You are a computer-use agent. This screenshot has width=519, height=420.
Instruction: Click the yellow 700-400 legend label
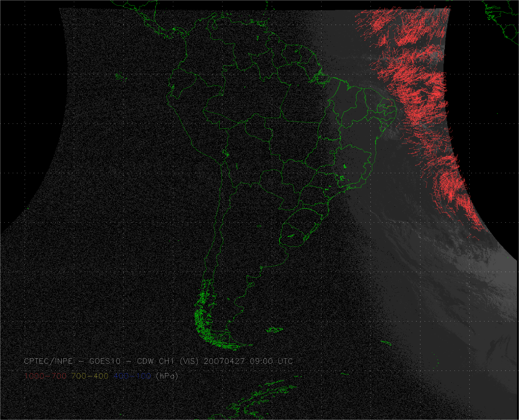[x=90, y=376]
